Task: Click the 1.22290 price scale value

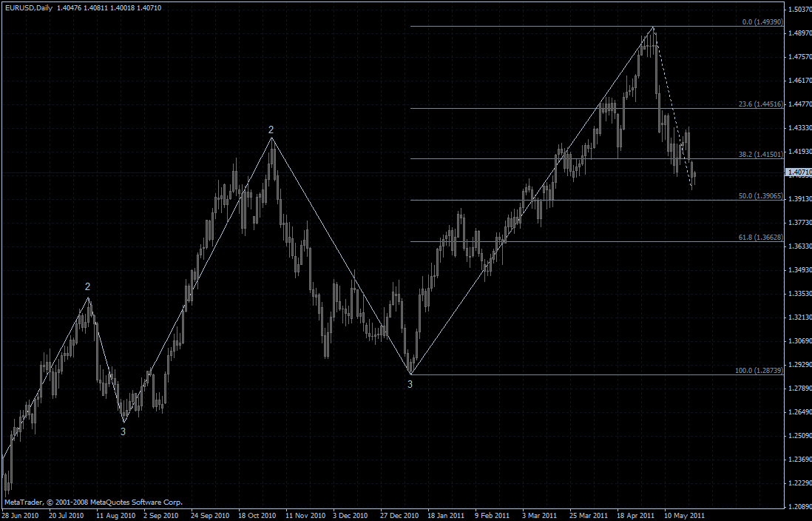Action: point(800,483)
